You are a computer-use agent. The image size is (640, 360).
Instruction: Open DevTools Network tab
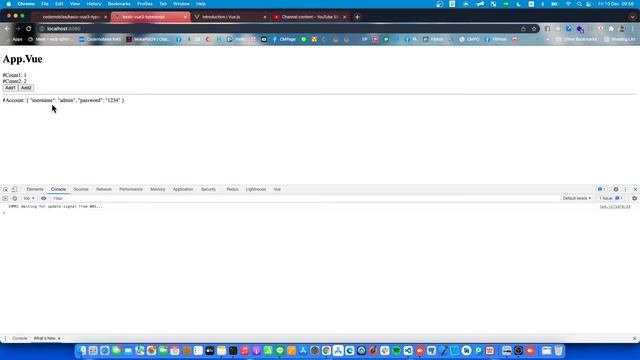click(104, 189)
